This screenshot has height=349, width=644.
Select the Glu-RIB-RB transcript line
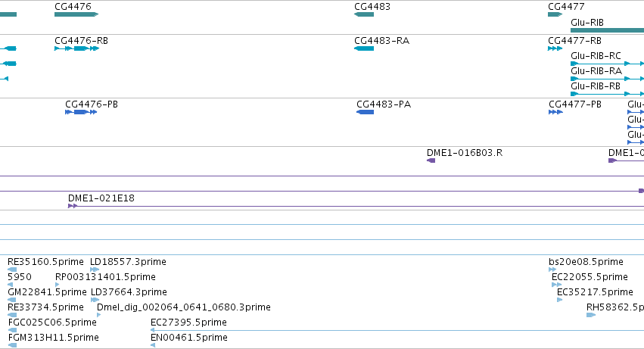[608, 94]
